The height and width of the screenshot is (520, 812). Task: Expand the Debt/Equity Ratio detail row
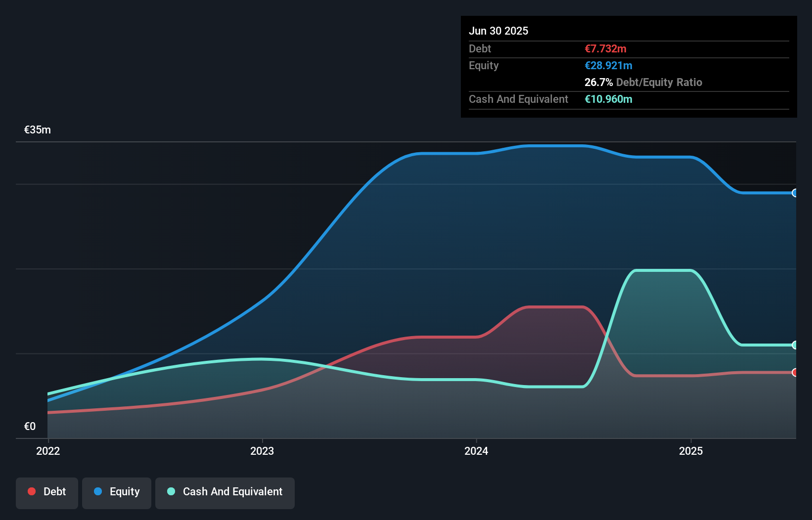pos(643,82)
